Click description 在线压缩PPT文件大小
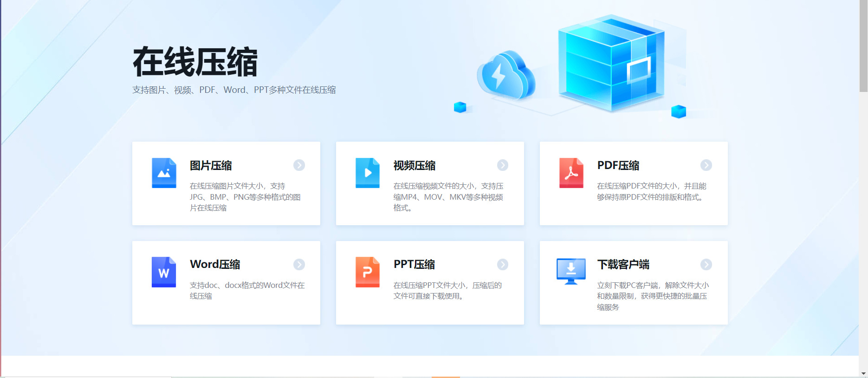This screenshot has width=868, height=378. pos(448,291)
